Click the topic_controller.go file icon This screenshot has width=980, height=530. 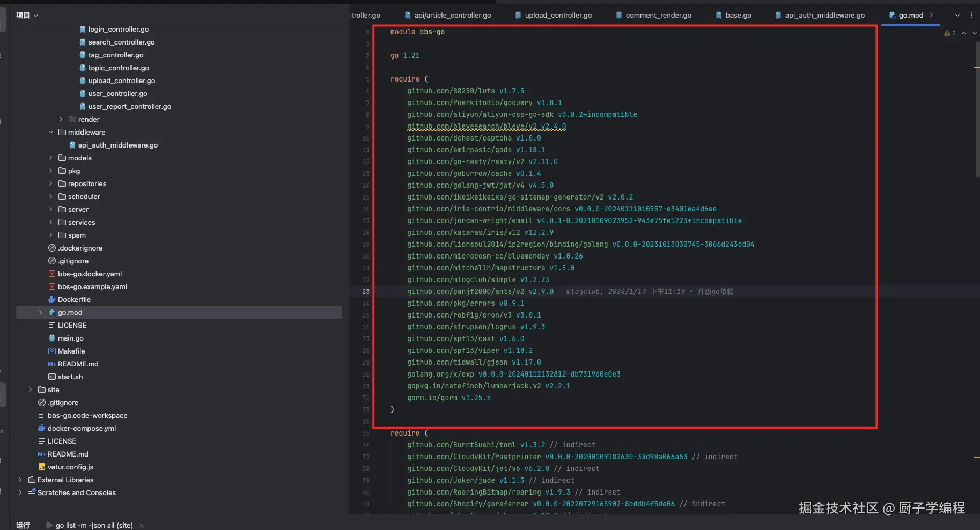(x=83, y=68)
